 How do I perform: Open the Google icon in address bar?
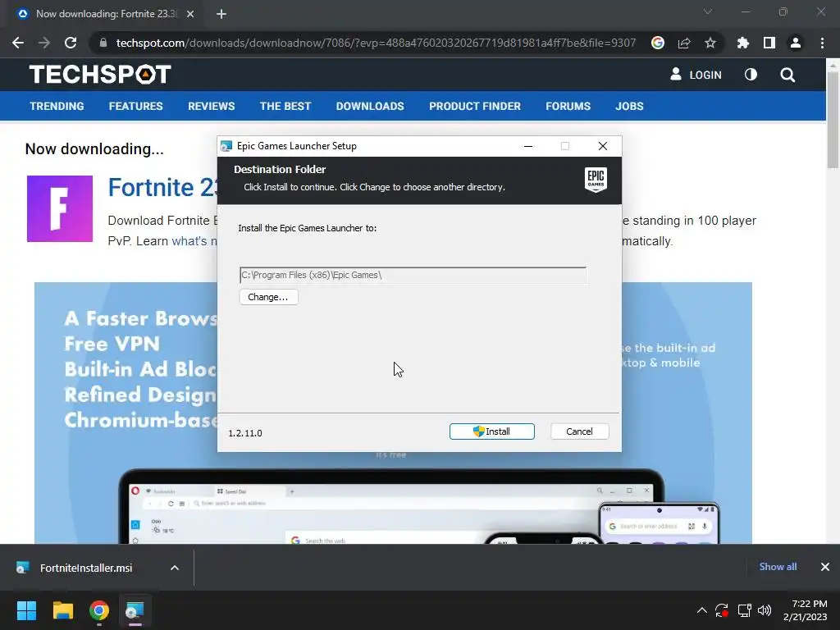658,43
